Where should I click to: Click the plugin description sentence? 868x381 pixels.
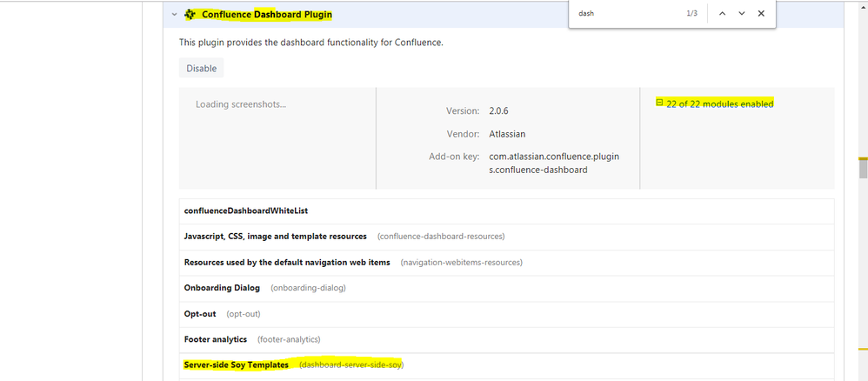(x=311, y=43)
